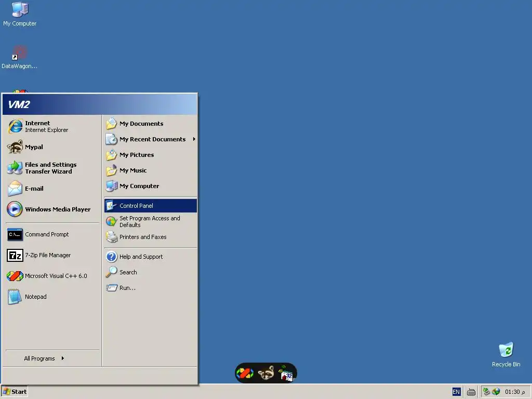Click the Mypal raccoon icon in the dock
The width and height of the screenshot is (532, 399).
point(266,373)
